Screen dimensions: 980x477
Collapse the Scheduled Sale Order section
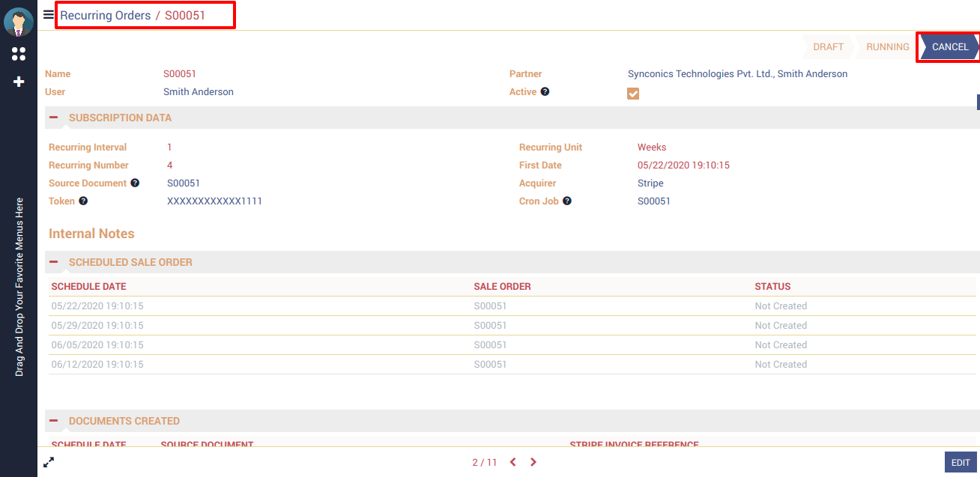click(x=54, y=262)
